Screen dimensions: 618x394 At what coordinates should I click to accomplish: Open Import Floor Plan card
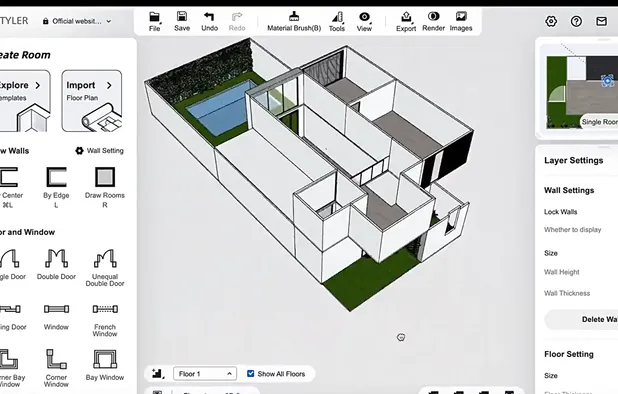click(91, 101)
